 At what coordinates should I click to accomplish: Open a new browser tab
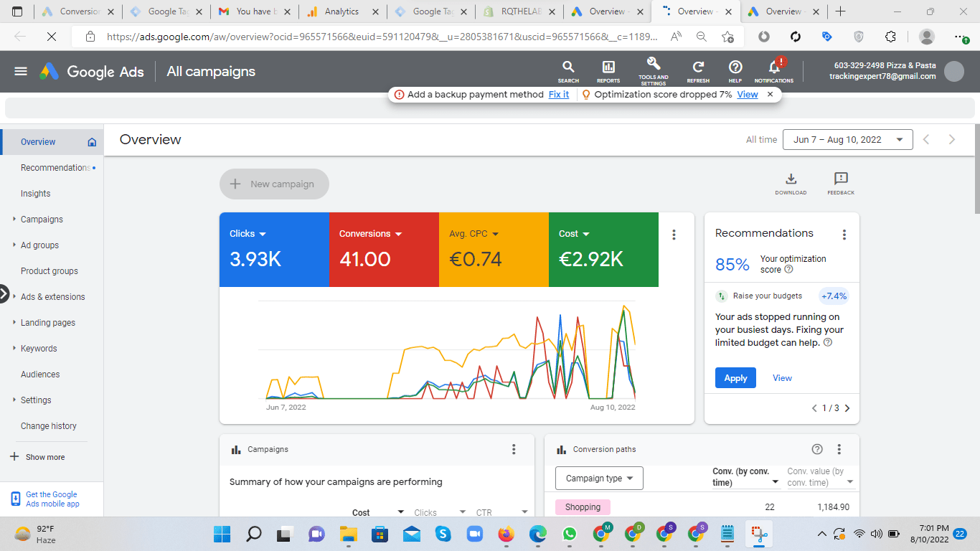[841, 11]
